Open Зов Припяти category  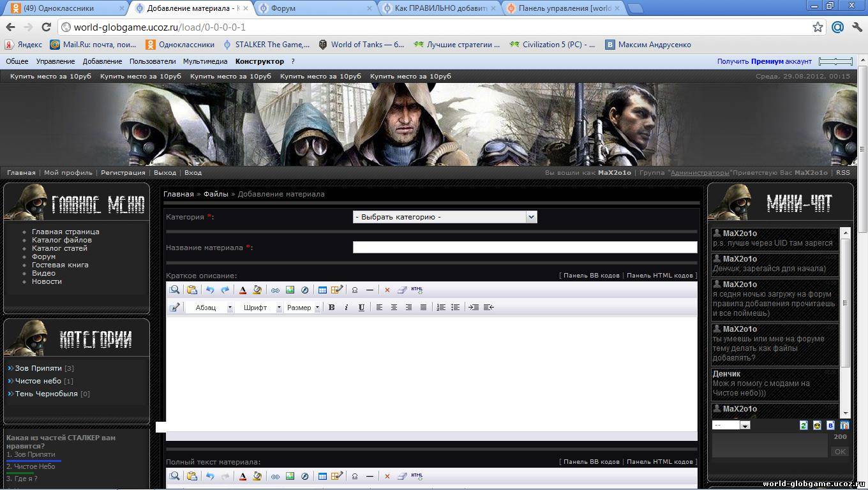[x=38, y=368]
